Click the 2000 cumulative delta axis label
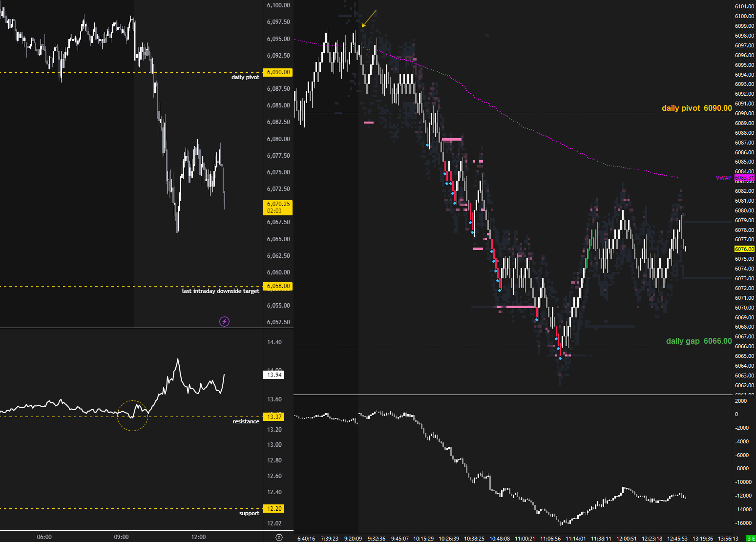 point(741,401)
